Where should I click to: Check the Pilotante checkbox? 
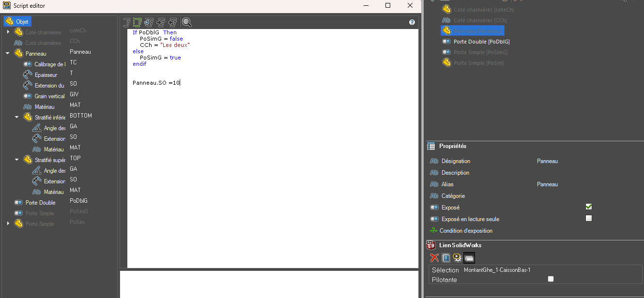pos(551,279)
